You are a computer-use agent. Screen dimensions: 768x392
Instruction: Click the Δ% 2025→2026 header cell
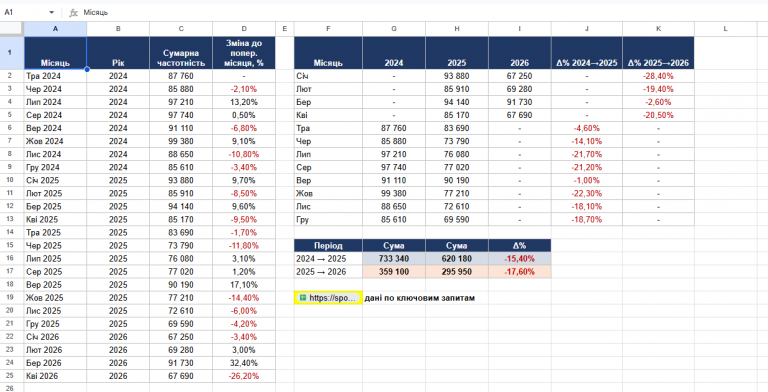pyautogui.click(x=658, y=52)
